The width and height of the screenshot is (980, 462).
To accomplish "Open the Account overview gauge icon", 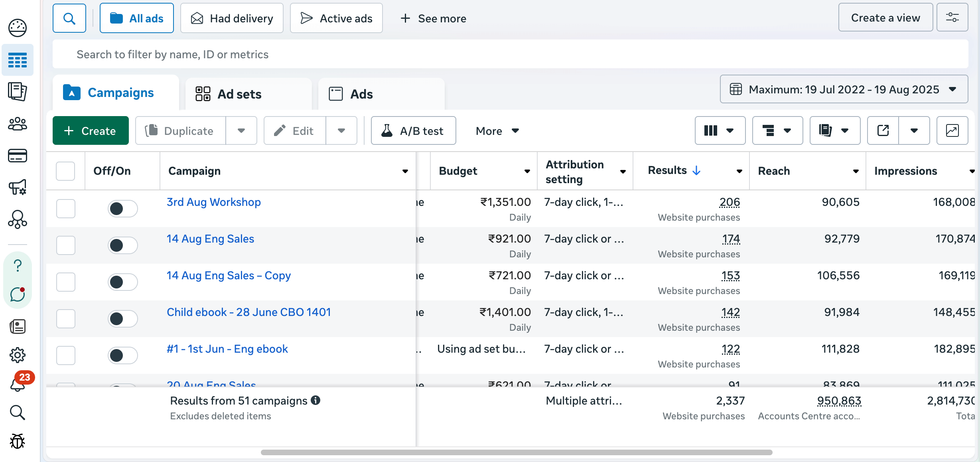I will point(18,28).
